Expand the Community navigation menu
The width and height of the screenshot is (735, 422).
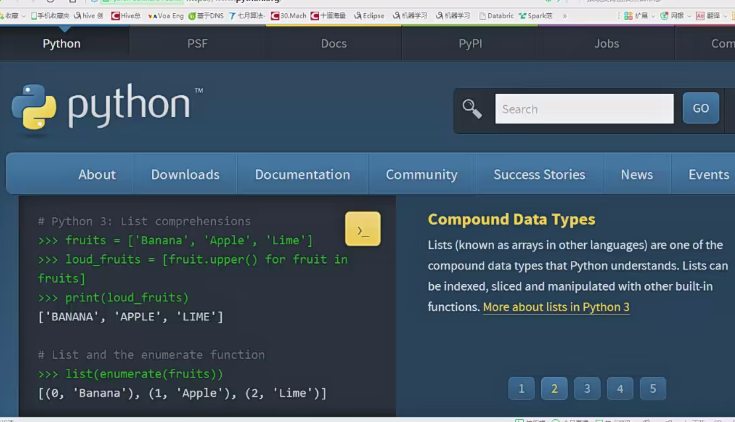point(421,174)
